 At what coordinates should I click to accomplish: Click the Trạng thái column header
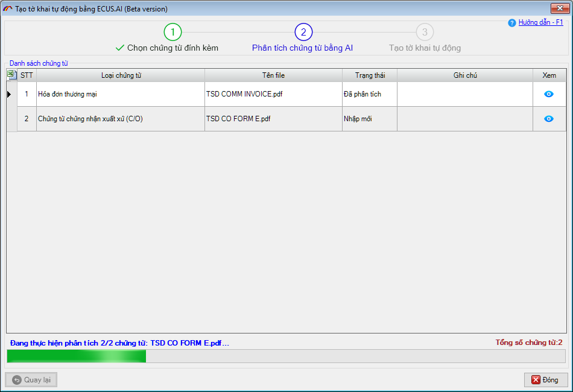click(369, 75)
